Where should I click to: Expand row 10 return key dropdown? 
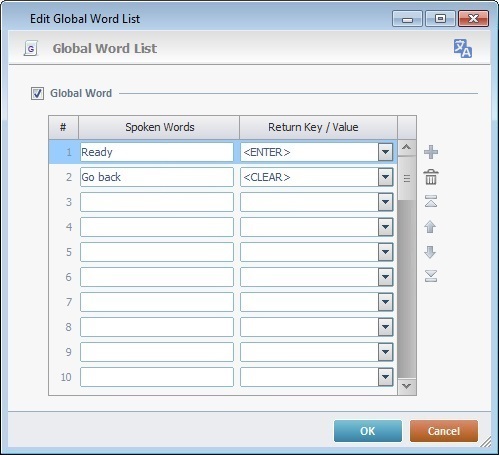385,377
